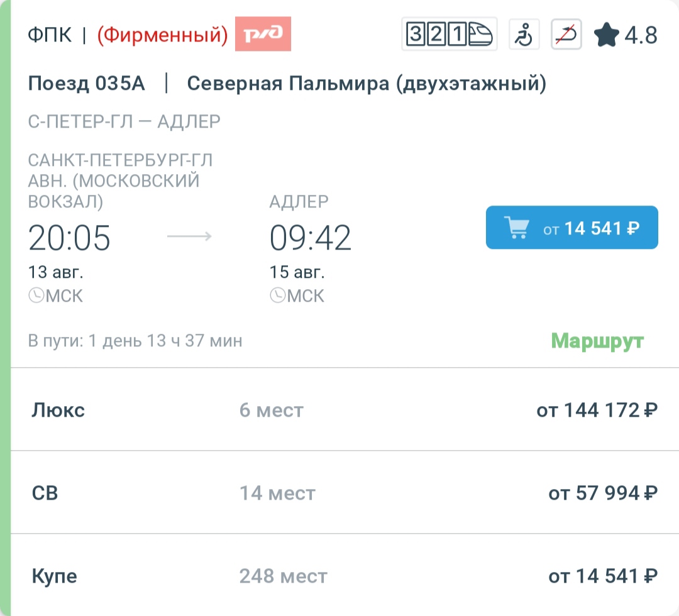The height and width of the screenshot is (616, 679).
Task: Click the MSK clock icon under departure date
Action: tap(36, 295)
